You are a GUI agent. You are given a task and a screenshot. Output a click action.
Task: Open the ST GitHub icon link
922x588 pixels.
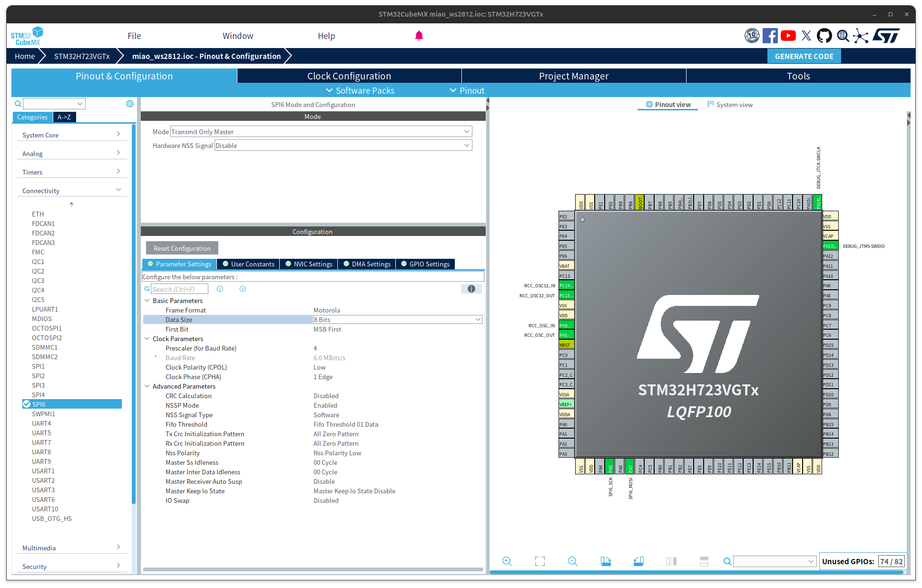coord(824,36)
